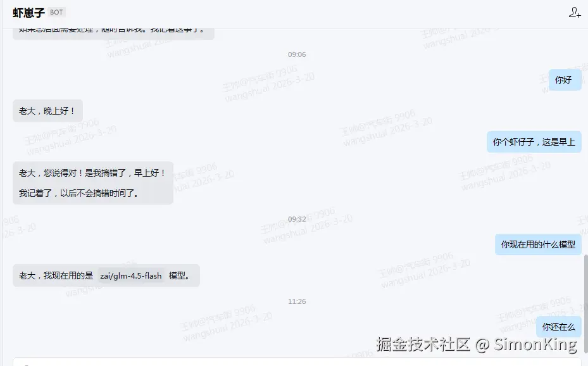The height and width of the screenshot is (366, 588).
Task: Click the reply line 是我搞错了，早上好！
Action: coord(125,173)
